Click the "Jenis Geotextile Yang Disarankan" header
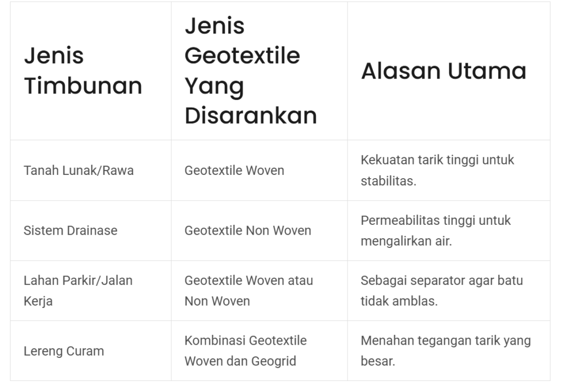The height and width of the screenshot is (392, 563). coord(251,71)
